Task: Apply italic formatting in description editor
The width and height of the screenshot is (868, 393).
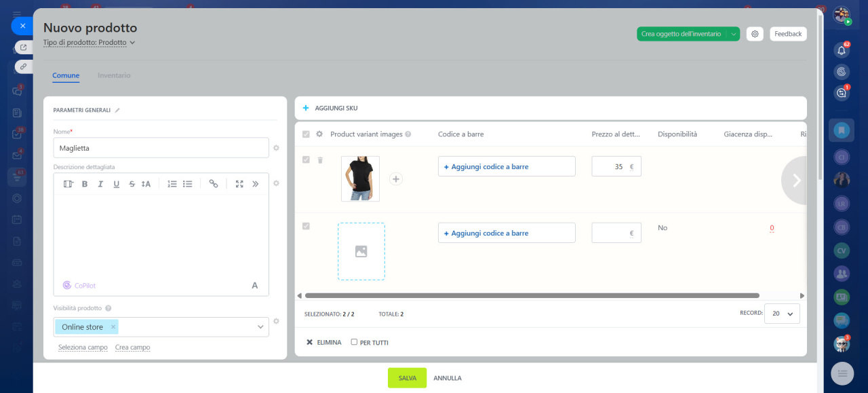Action: [x=100, y=184]
